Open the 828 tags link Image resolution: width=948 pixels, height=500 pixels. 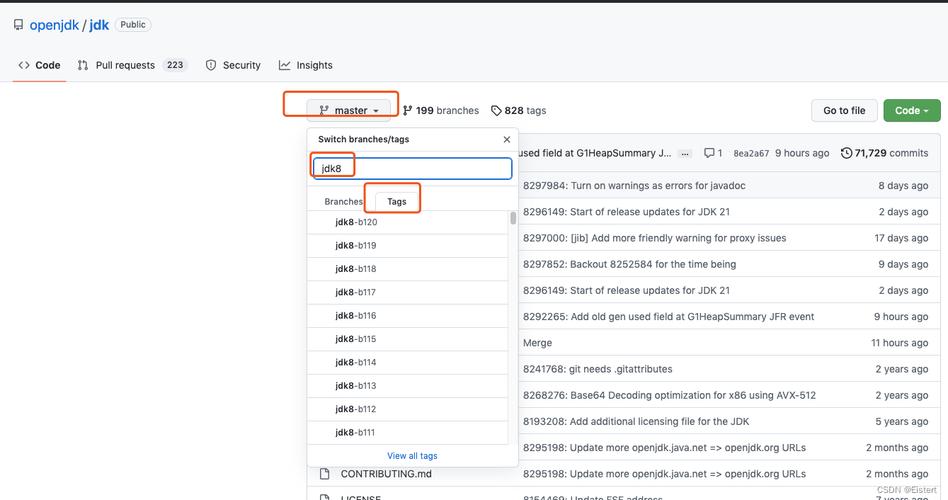pyautogui.click(x=518, y=111)
